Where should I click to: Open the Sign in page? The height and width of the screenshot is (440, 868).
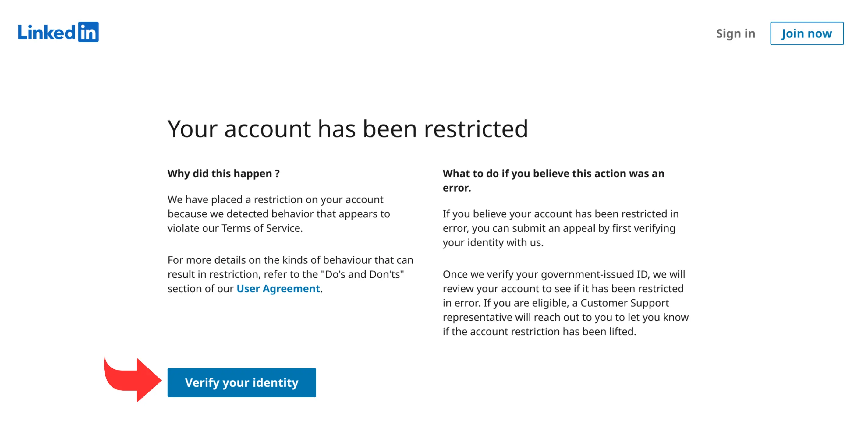(735, 33)
